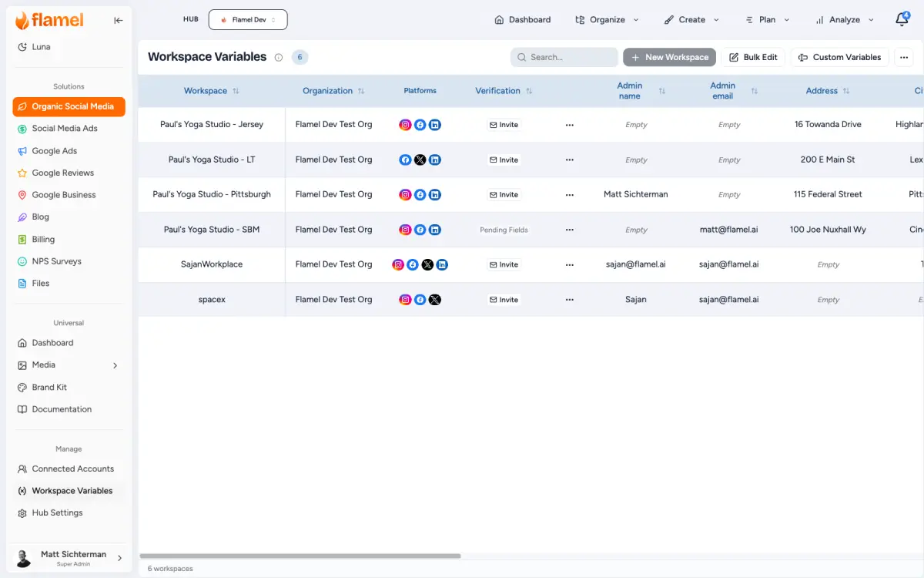The height and width of the screenshot is (578, 924).
Task: Click Instagram icon in Paul's Yoga Studio - Jersey row
Action: coord(405,125)
